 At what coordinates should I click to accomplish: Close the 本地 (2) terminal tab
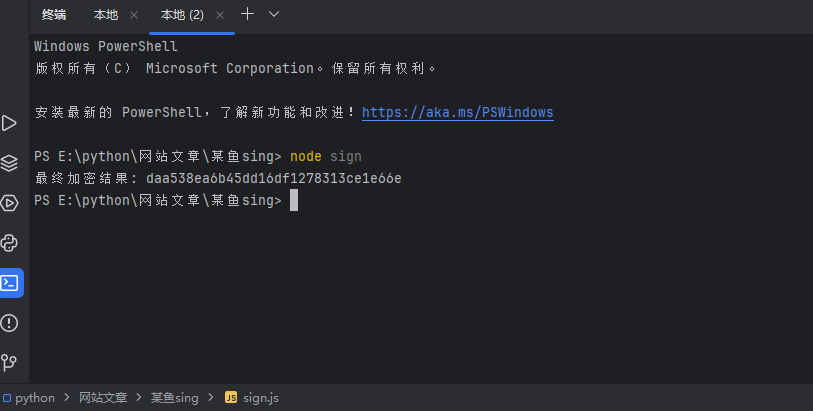[x=219, y=15]
